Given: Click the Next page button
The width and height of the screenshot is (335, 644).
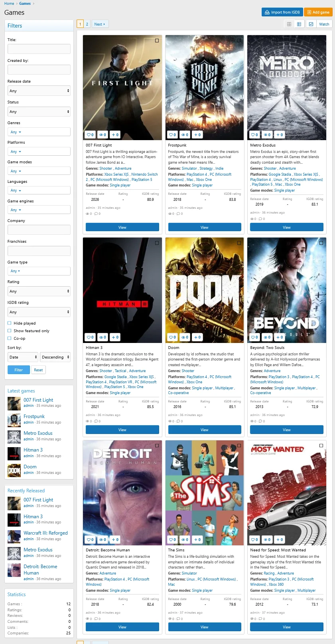Looking at the screenshot, I should click(x=100, y=24).
